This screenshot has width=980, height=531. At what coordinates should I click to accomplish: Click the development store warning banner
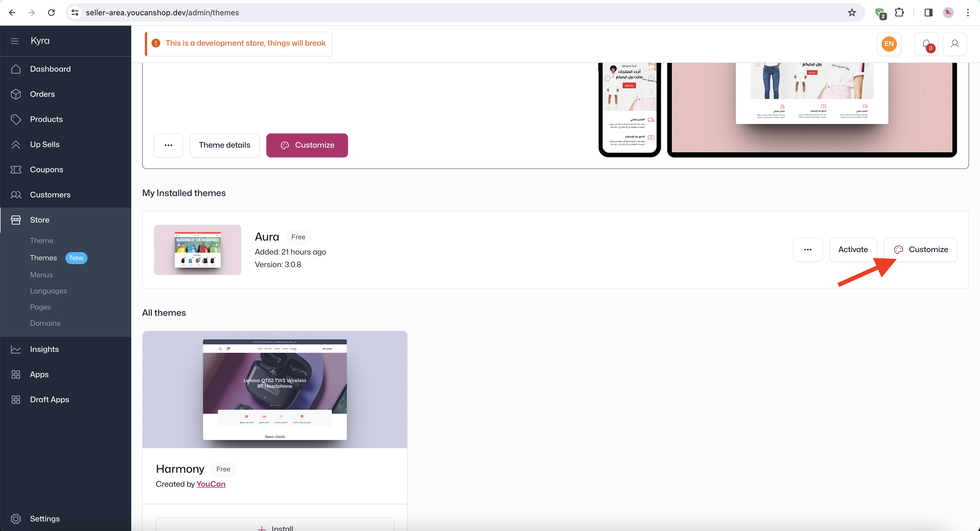238,43
